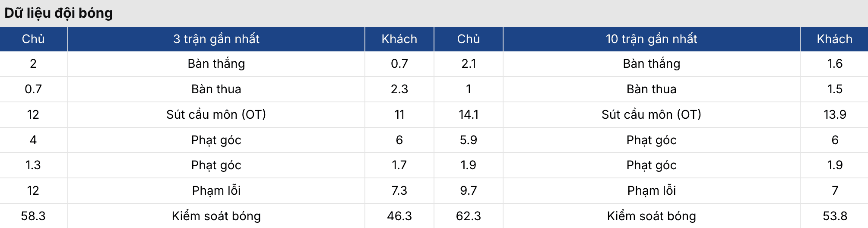Click the "Dữ liệu đội bóng" section title

point(59,13)
